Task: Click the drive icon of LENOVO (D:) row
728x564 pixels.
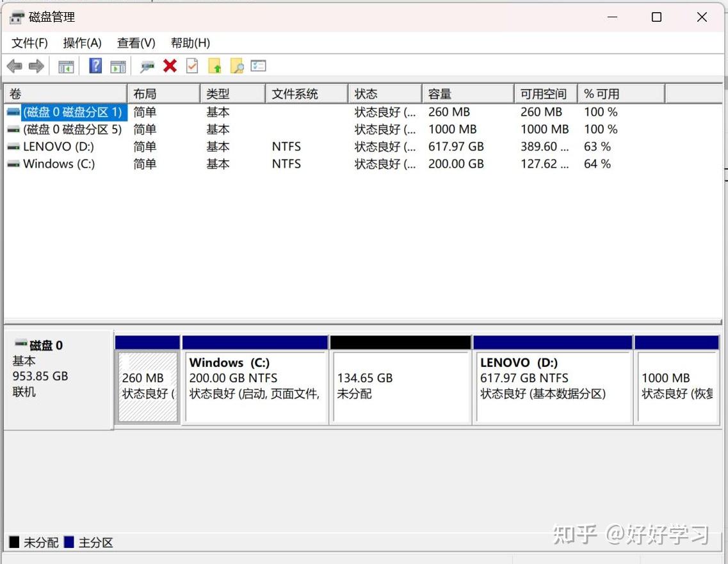Action: [x=13, y=147]
